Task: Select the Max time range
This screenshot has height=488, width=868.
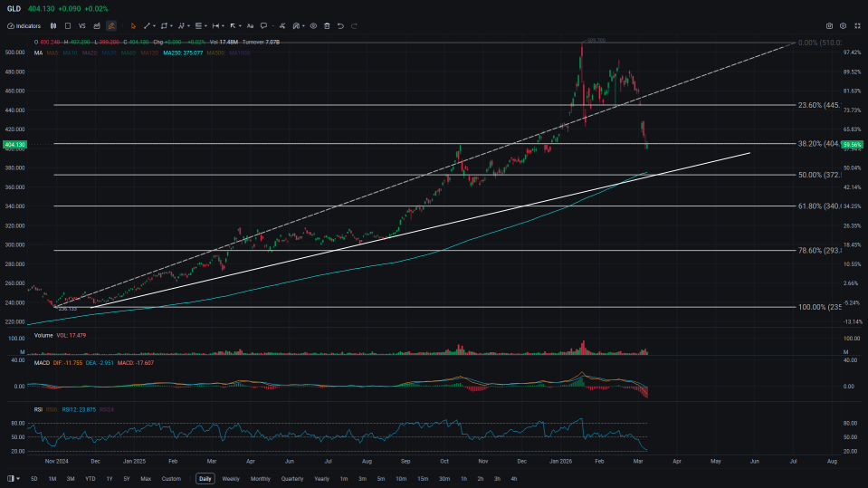Action: (146, 479)
